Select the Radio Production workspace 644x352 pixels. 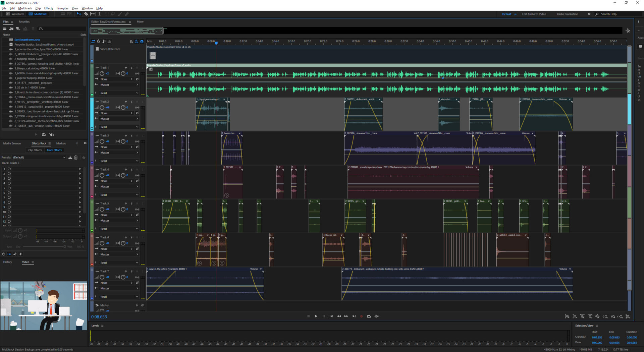(x=567, y=14)
